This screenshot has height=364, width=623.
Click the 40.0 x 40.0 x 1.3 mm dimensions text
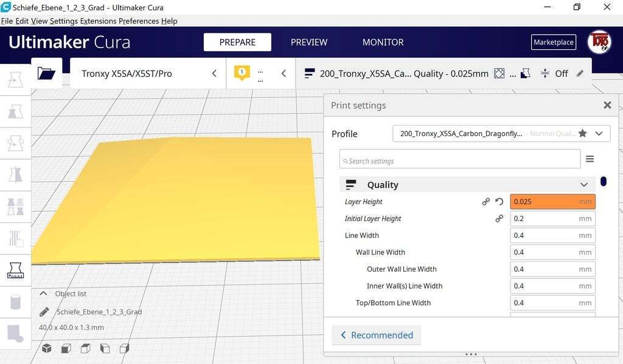[71, 328]
